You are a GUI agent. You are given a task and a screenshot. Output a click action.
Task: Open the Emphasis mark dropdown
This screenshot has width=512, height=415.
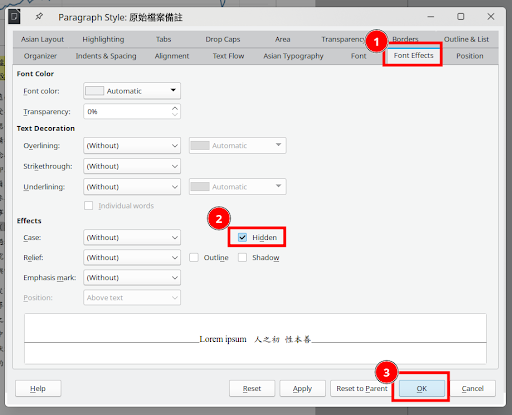coord(132,277)
